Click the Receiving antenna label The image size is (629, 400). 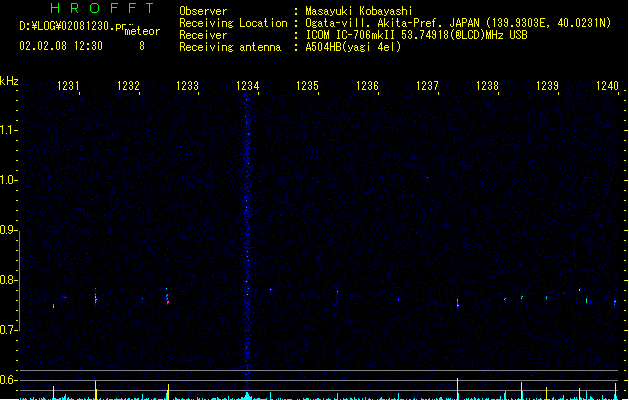tap(230, 47)
